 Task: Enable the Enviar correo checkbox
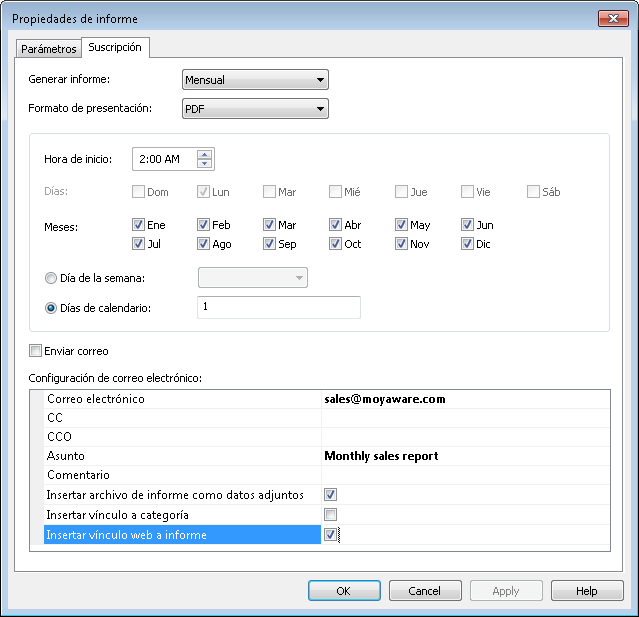(x=36, y=351)
